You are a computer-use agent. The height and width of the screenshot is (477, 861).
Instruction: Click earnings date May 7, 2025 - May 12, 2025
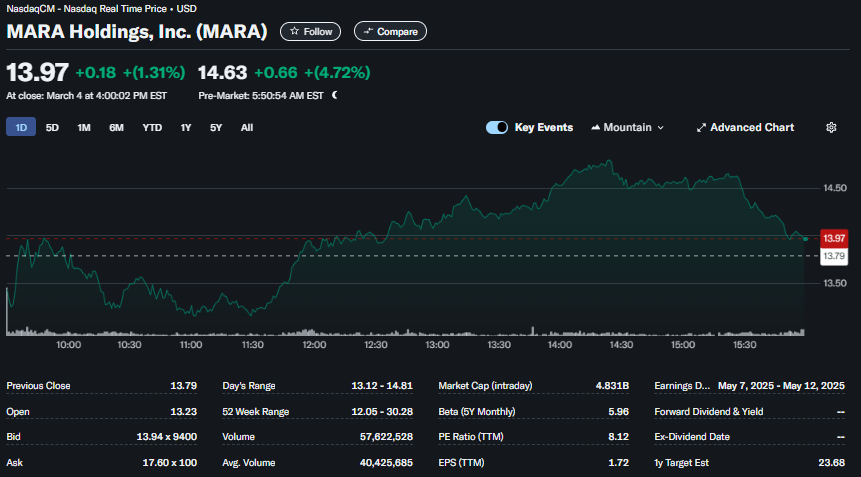781,386
